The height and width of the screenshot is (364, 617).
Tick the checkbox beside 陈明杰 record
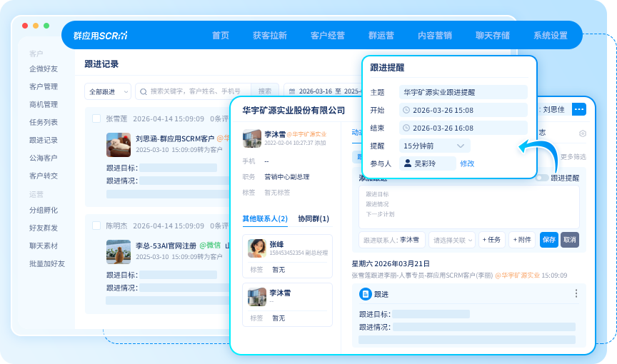(96, 226)
